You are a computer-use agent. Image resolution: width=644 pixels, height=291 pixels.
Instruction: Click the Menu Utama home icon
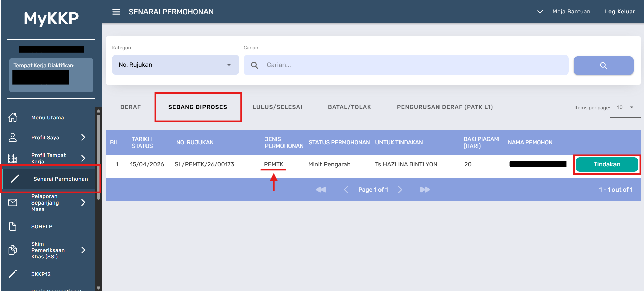13,118
